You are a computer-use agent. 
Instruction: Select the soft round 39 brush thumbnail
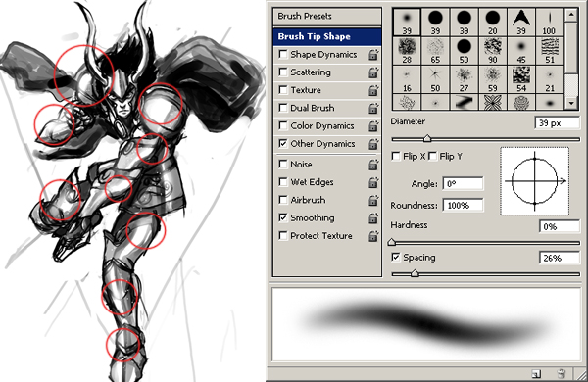(407, 22)
